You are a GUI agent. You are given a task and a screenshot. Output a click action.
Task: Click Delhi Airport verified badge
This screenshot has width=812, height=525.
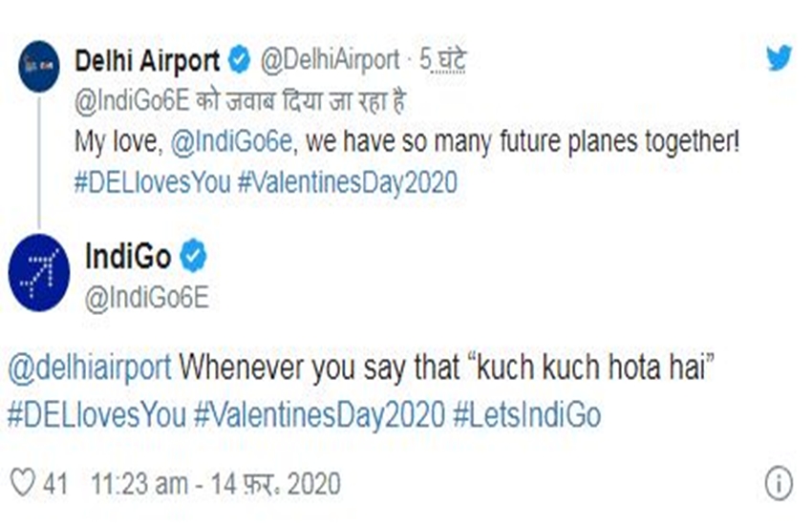coord(239,60)
